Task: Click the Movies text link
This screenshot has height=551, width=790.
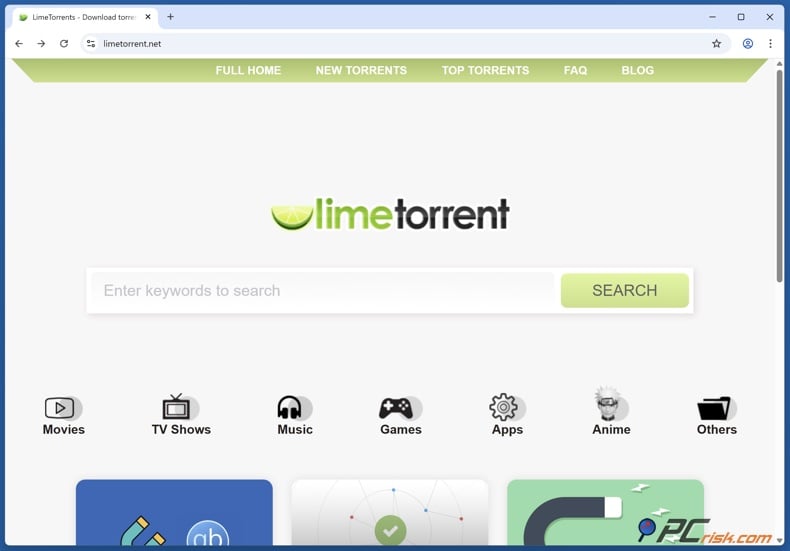Action: [x=63, y=430]
